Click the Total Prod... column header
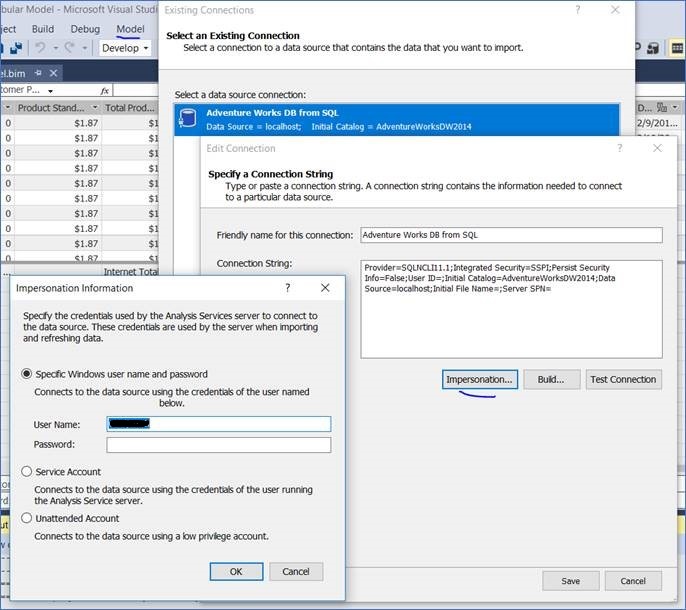Image resolution: width=686 pixels, height=610 pixels. [130, 108]
